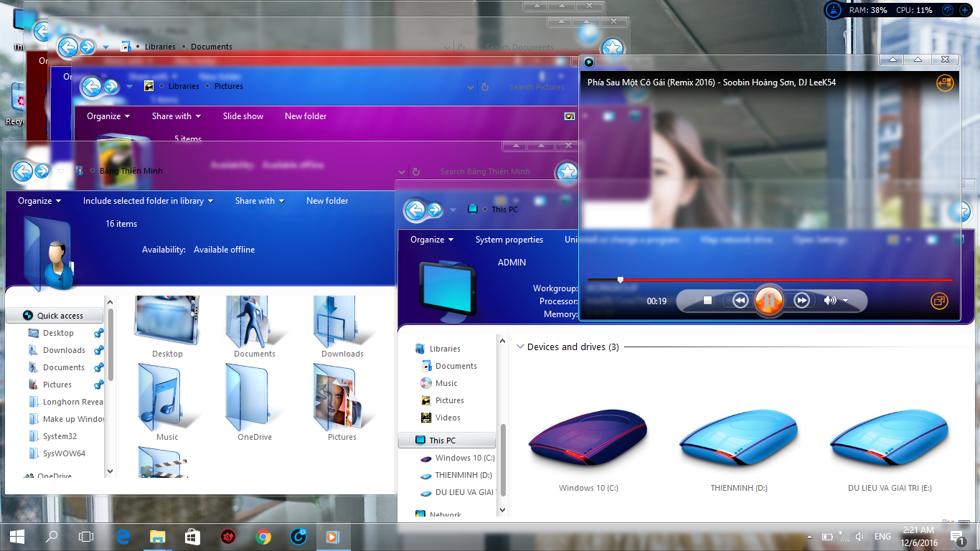Select Quick access in navigation pane
The height and width of the screenshot is (551, 980).
point(55,316)
